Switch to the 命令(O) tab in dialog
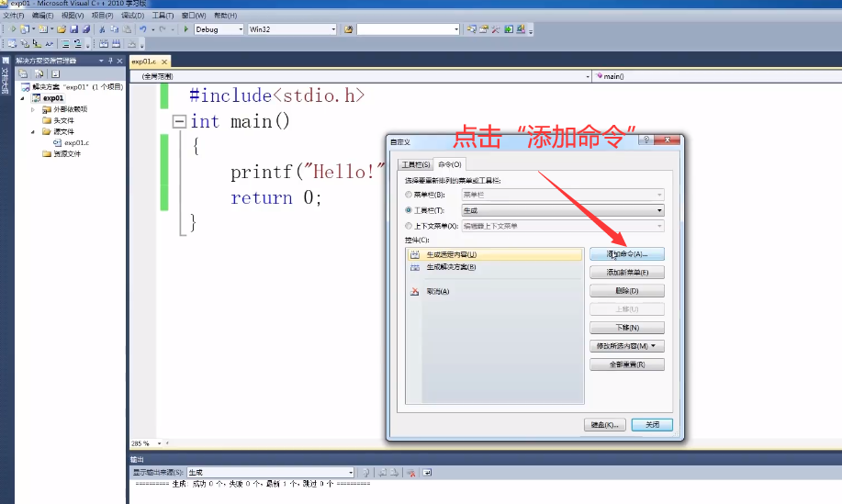This screenshot has height=504, width=842. click(x=449, y=164)
